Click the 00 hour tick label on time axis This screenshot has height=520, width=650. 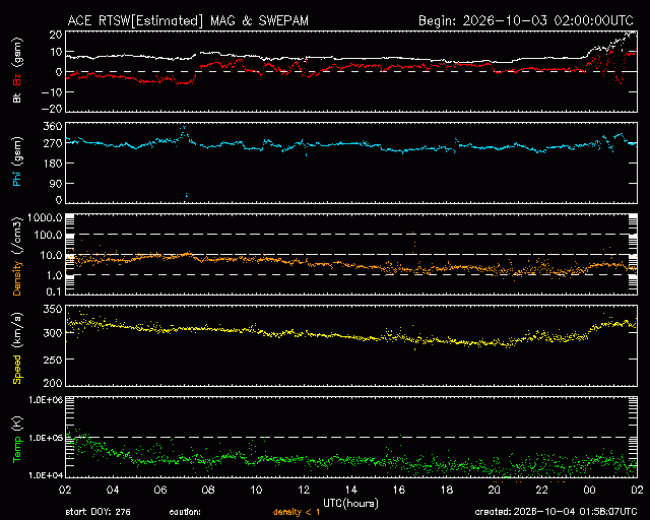click(589, 490)
